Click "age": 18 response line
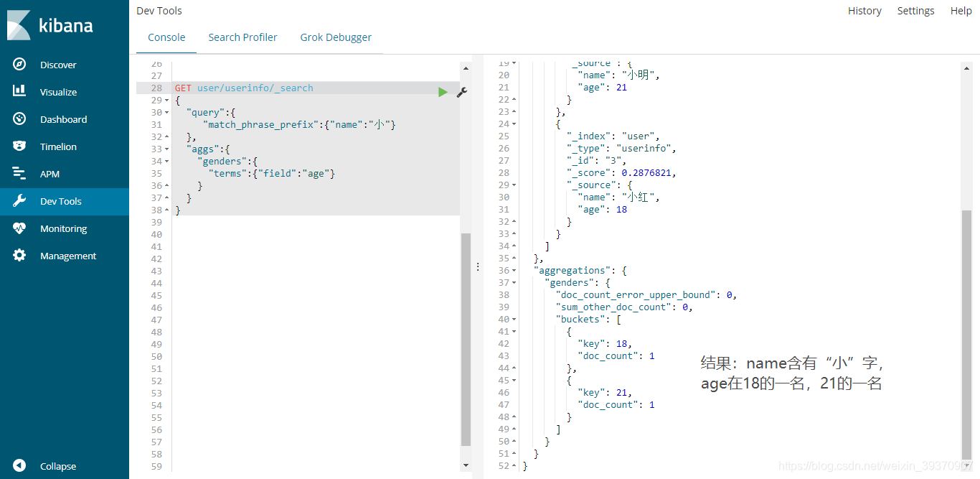Viewport: 980px width, 479px height. click(603, 209)
